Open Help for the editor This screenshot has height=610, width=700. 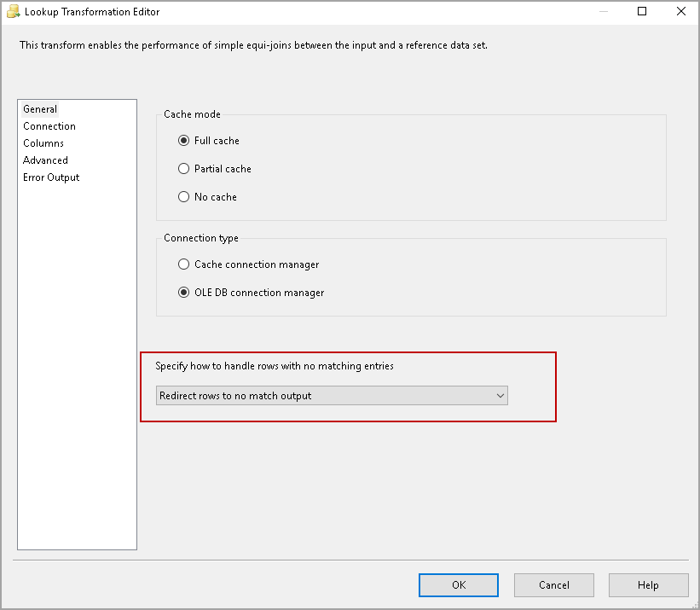648,585
